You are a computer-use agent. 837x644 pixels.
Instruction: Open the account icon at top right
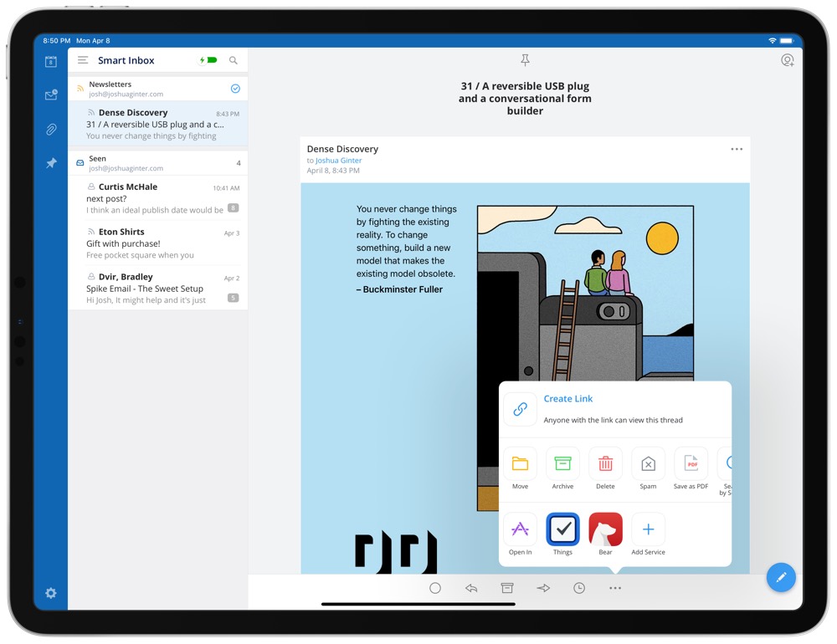pyautogui.click(x=788, y=60)
